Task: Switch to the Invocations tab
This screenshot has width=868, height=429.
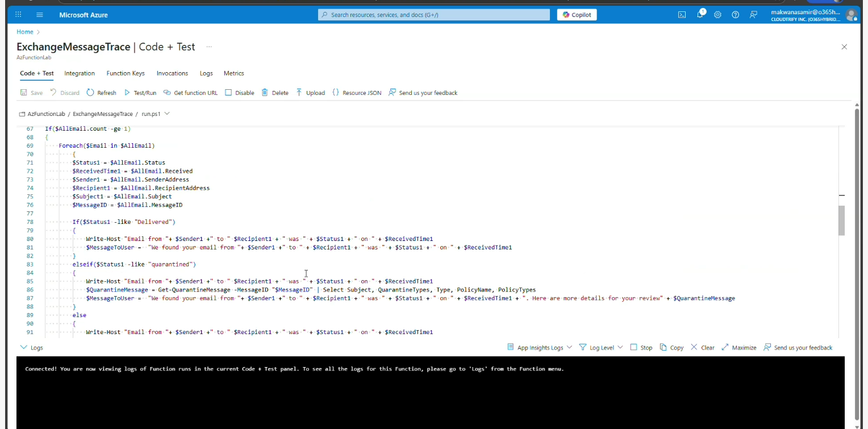Action: tap(172, 73)
